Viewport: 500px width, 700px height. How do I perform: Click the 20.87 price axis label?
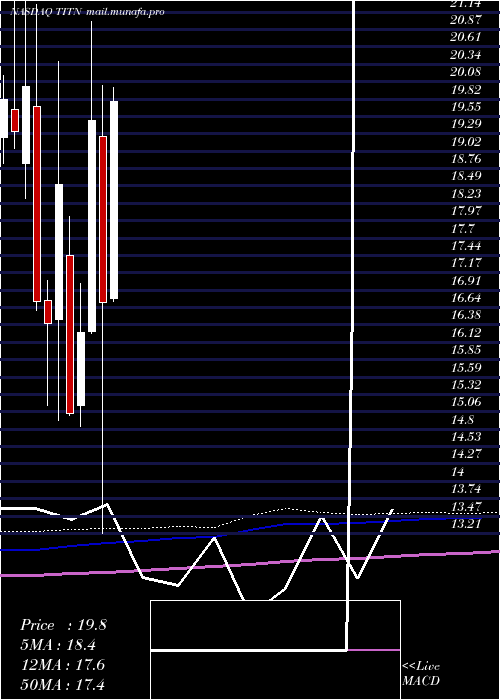(x=466, y=20)
